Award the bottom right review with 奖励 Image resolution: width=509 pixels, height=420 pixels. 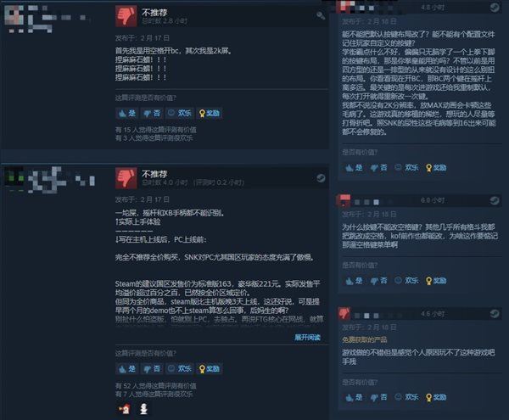(436, 397)
